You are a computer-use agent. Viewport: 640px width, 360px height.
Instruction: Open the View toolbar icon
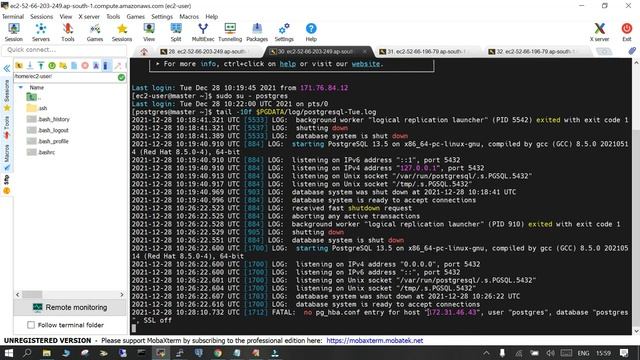149,32
